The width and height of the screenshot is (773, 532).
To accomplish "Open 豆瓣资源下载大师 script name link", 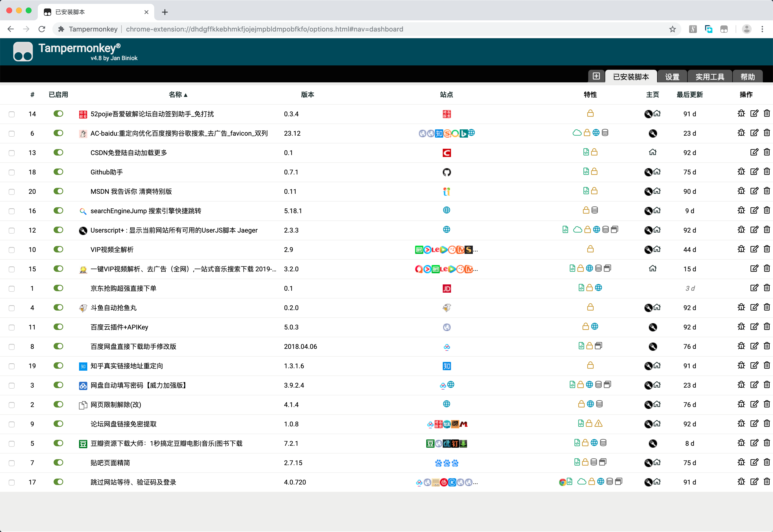I will [166, 444].
